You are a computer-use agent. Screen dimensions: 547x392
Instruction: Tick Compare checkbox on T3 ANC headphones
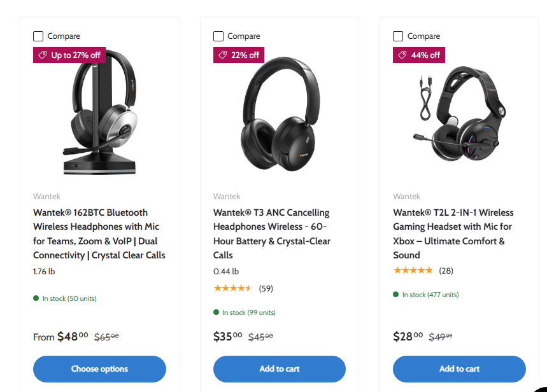tap(218, 36)
